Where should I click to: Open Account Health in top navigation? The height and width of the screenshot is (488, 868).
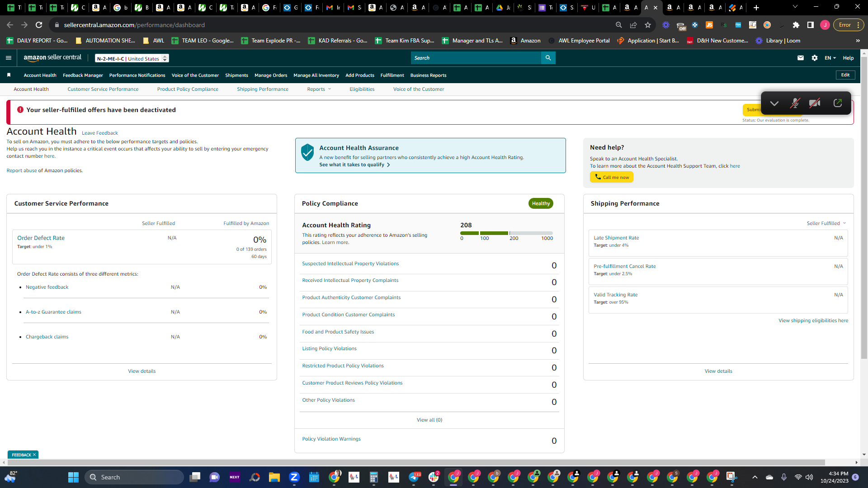pyautogui.click(x=40, y=75)
